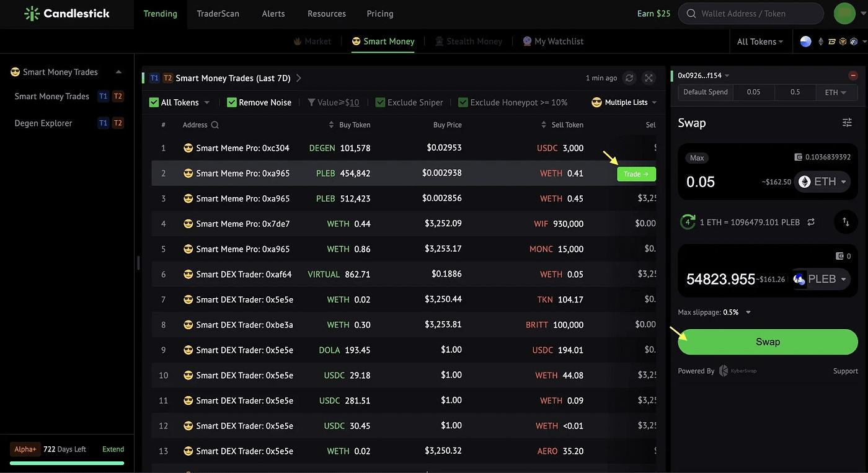Open the swap settings sliders icon
Image resolution: width=868 pixels, height=473 pixels.
(x=847, y=123)
